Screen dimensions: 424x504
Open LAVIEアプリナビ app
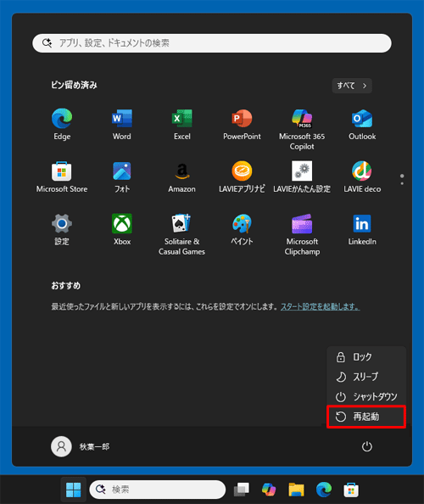(x=242, y=176)
